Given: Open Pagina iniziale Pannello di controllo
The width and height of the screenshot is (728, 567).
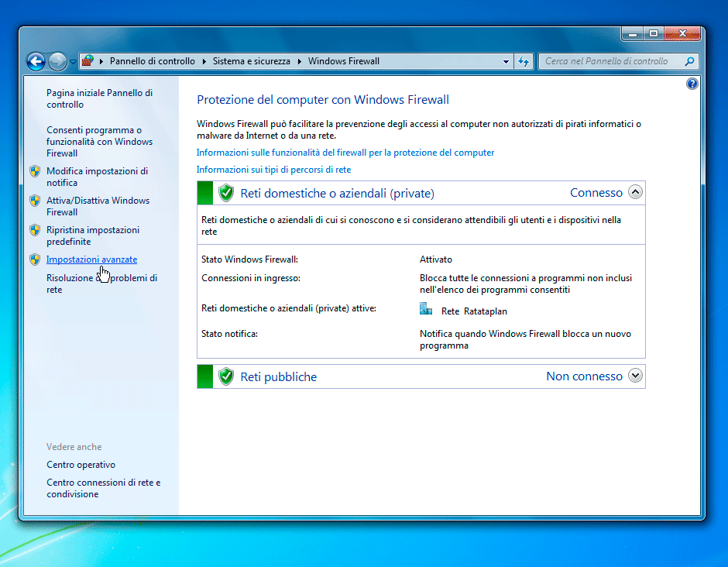Looking at the screenshot, I should pos(99,98).
